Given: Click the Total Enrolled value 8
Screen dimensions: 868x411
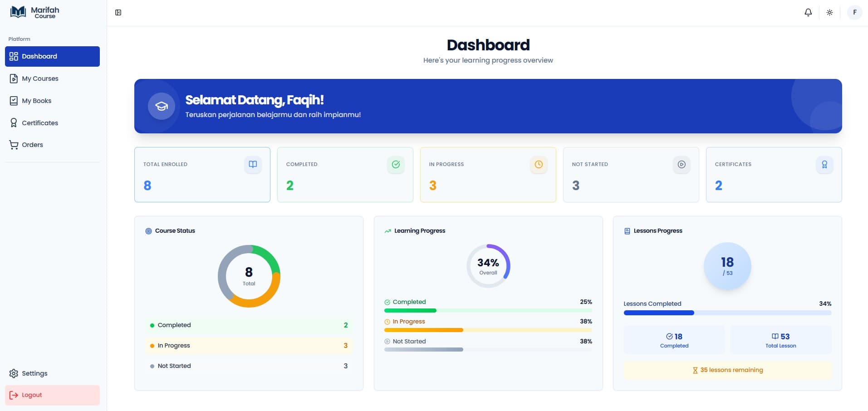Looking at the screenshot, I should (147, 186).
